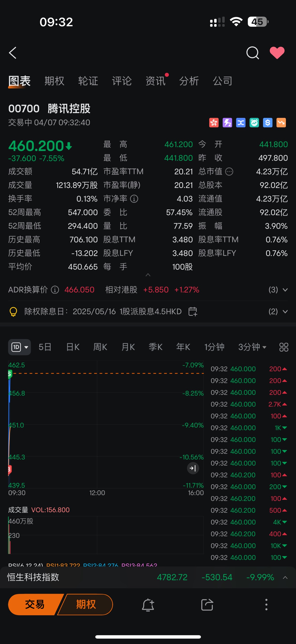Screen dimensions: 296x644
Task: Add a price alert bell
Action: pyautogui.click(x=148, y=605)
